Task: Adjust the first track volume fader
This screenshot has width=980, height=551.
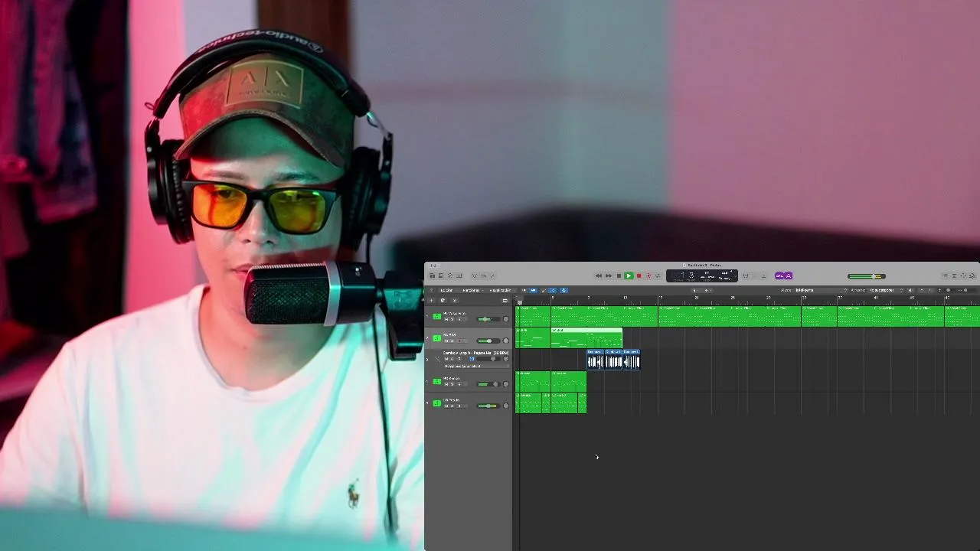Action: (x=488, y=319)
